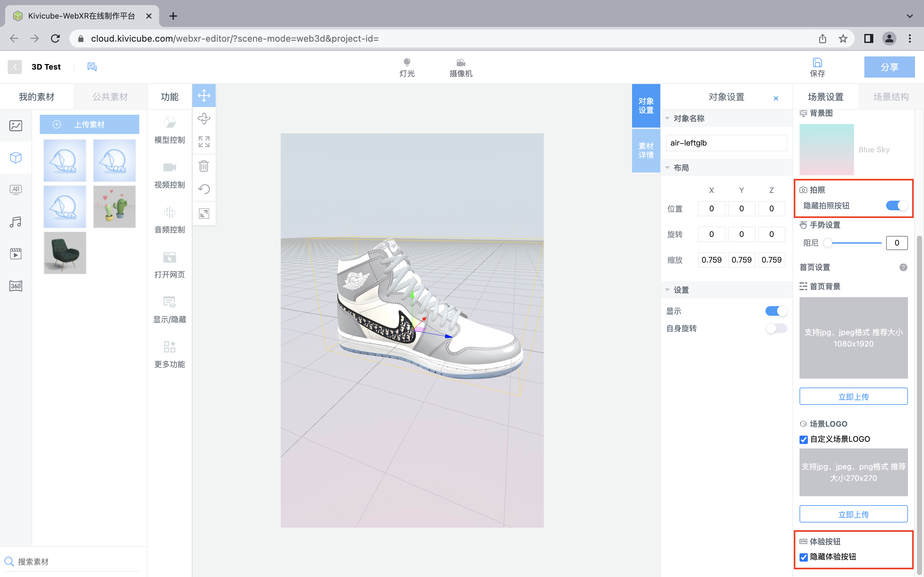Viewport: 924px width, 577px height.
Task: Uncheck the 隐藏体验按钮 checkbox
Action: (804, 557)
